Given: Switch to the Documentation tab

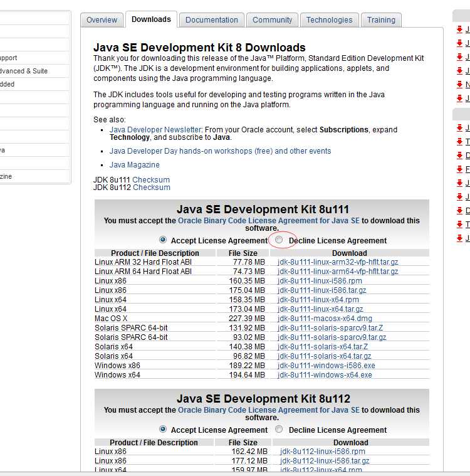Looking at the screenshot, I should tap(211, 20).
